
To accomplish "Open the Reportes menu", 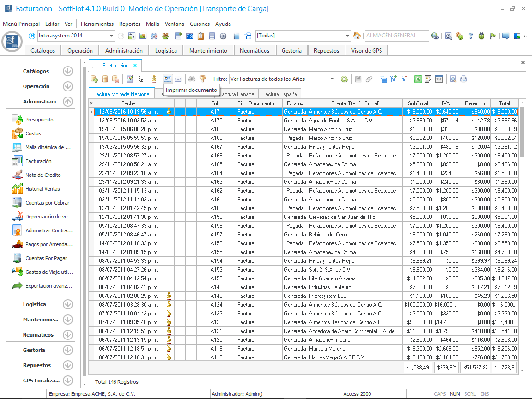I will tap(129, 24).
